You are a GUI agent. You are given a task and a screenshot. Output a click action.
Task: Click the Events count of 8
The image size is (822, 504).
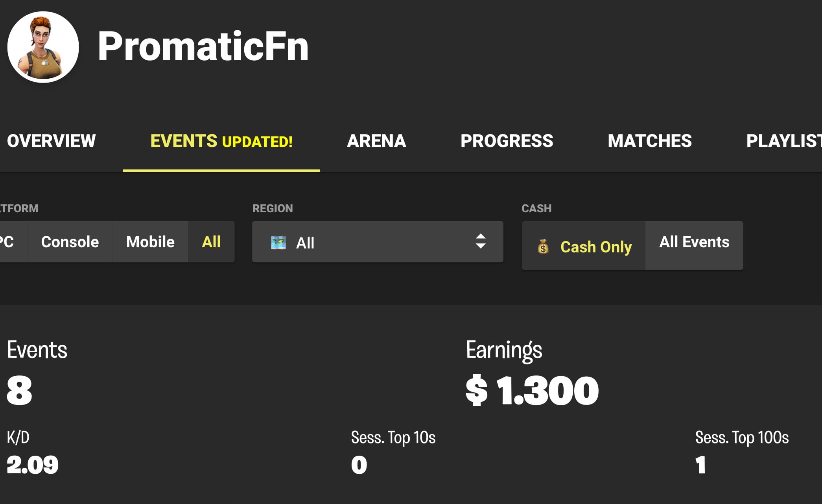click(19, 390)
